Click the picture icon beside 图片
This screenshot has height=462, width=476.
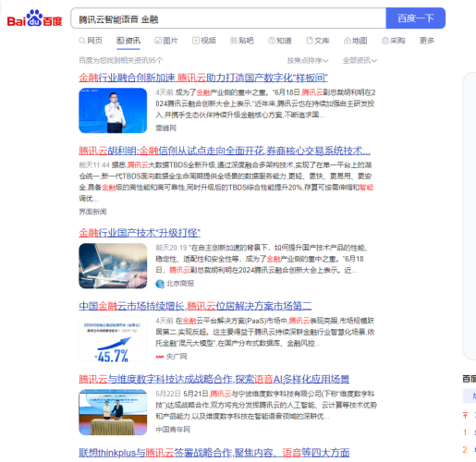tap(158, 41)
